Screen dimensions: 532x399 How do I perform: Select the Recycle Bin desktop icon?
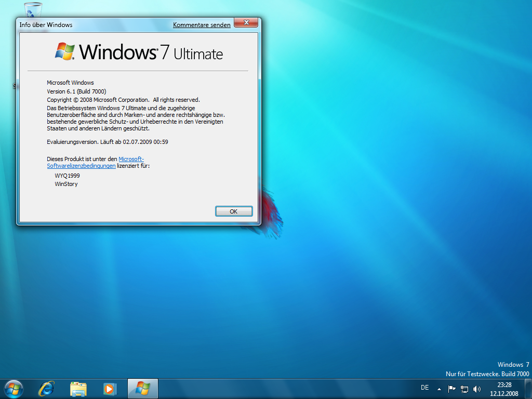click(33, 9)
